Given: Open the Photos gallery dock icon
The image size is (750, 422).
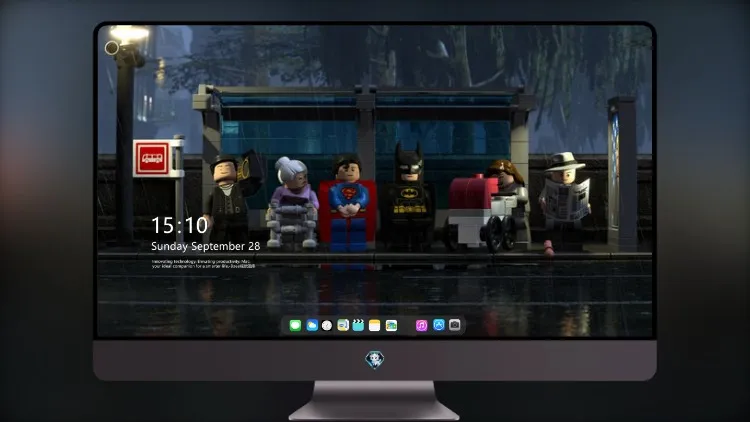Looking at the screenshot, I should tap(391, 325).
